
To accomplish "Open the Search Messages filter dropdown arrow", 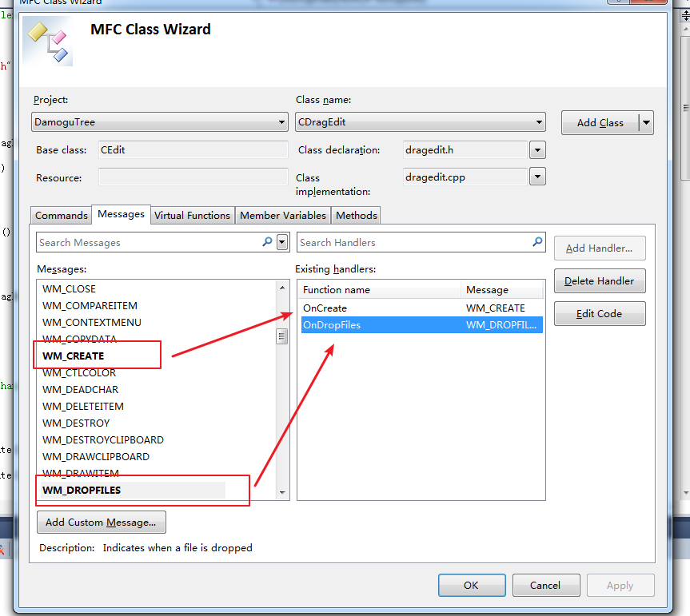I will (x=281, y=242).
